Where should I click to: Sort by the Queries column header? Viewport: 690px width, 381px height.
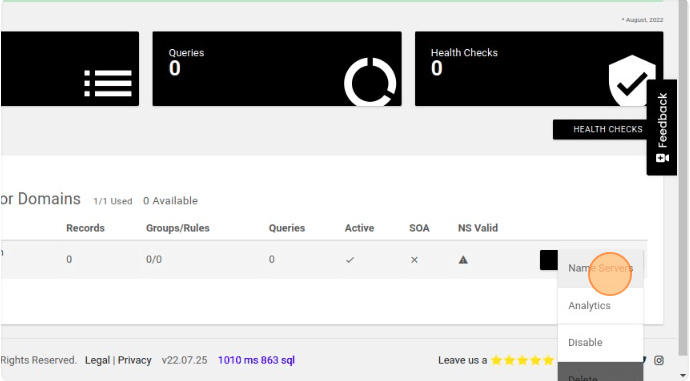pos(287,228)
